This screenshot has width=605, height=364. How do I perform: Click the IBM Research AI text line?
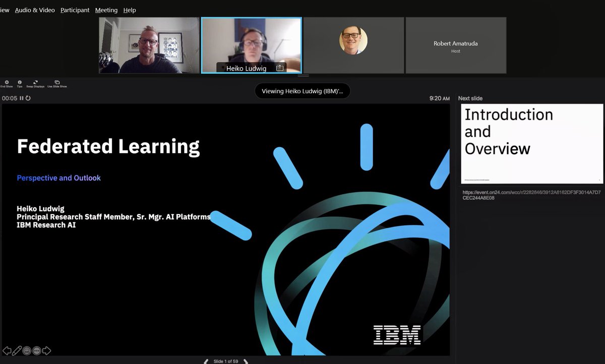coord(46,225)
